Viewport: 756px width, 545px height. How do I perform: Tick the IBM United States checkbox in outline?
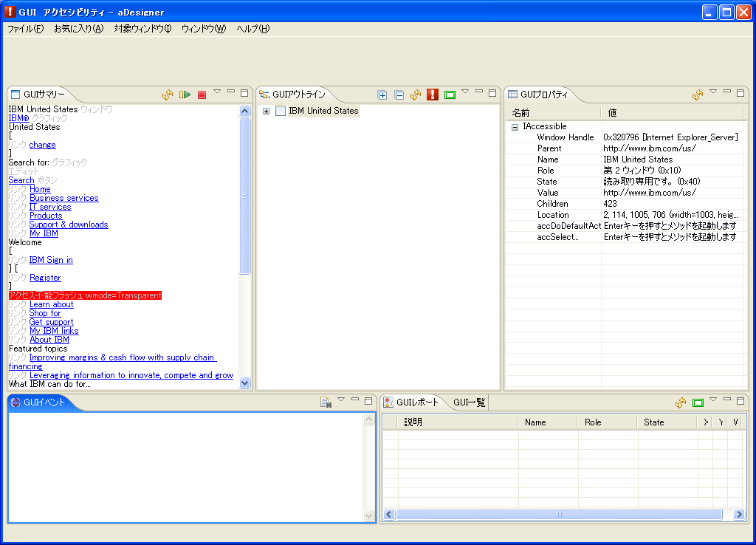(281, 111)
